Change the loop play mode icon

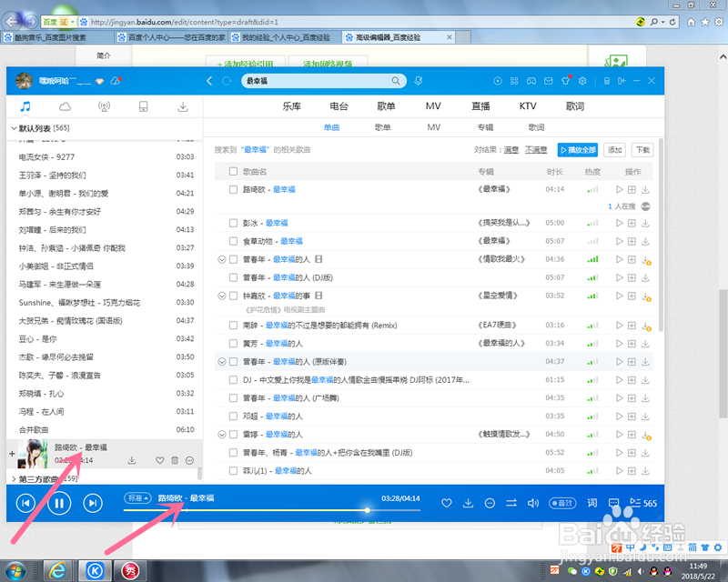(511, 503)
